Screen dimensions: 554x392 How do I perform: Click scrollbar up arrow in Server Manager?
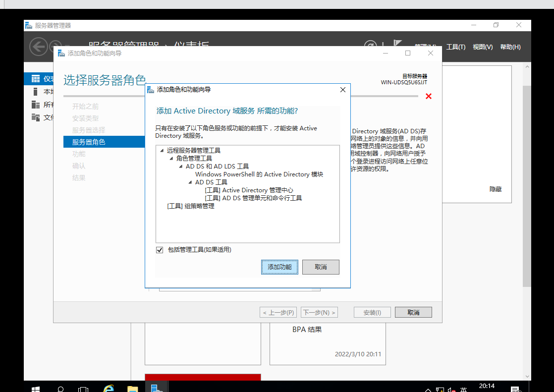(x=527, y=66)
